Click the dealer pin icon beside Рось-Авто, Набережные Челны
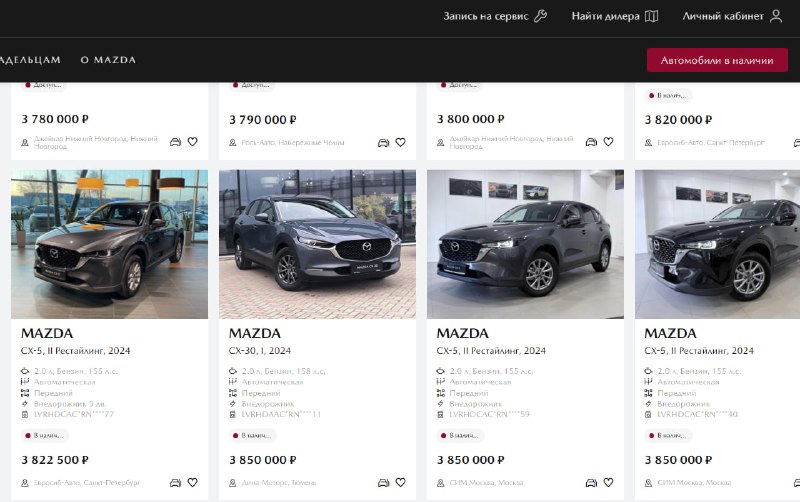Screen dimensions: 800x502 pos(233,143)
